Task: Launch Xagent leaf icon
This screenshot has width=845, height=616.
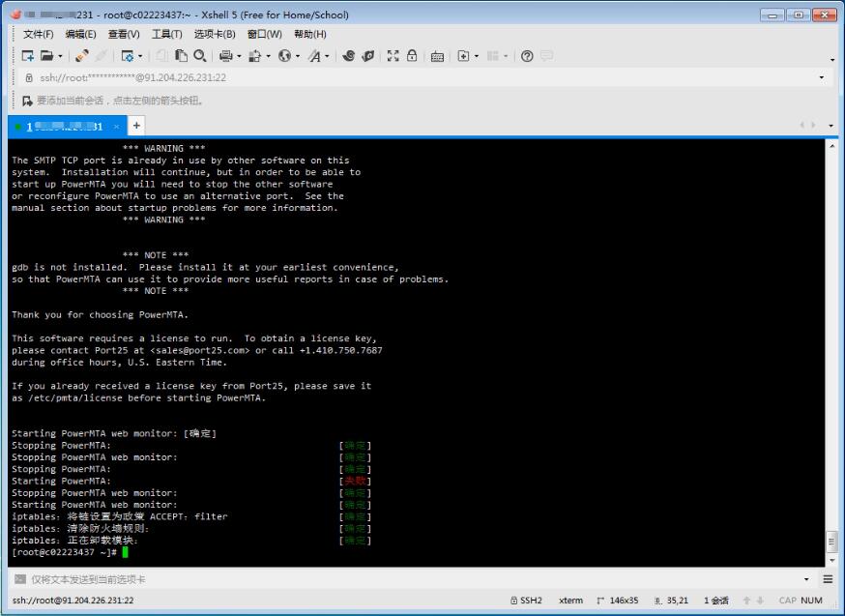Action: point(368,55)
